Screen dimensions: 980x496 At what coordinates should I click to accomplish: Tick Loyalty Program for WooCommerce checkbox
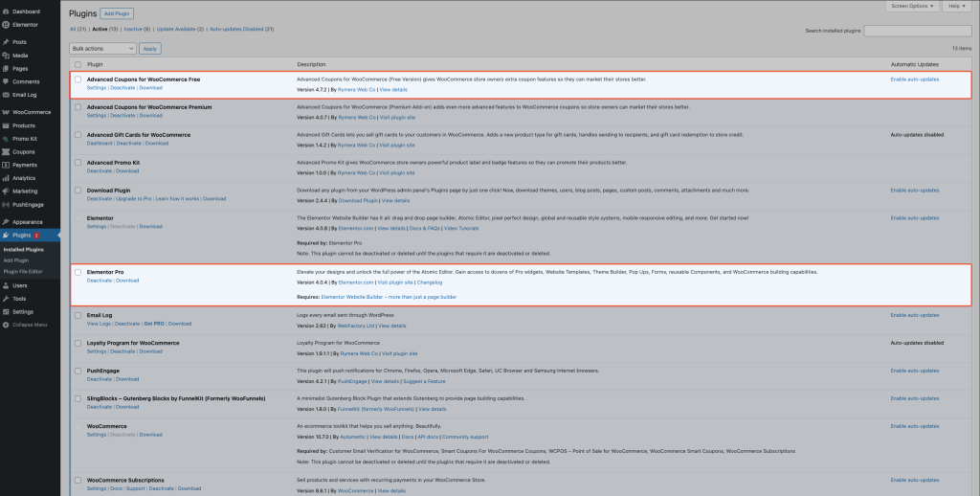(78, 343)
